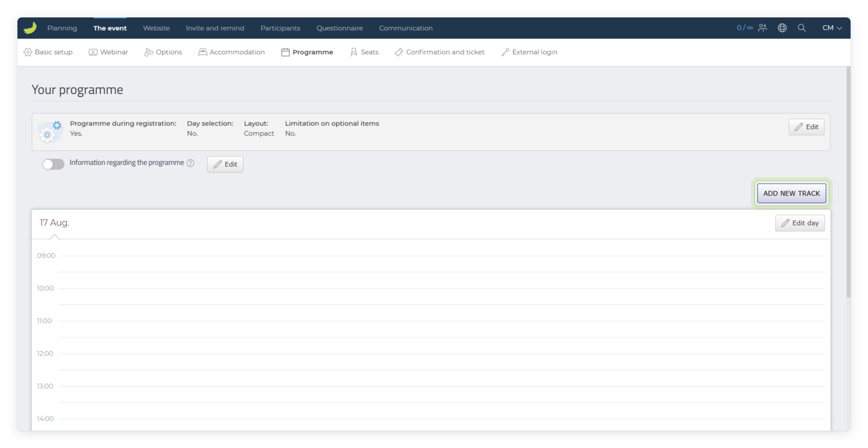Open the participants people icon

[x=763, y=28]
